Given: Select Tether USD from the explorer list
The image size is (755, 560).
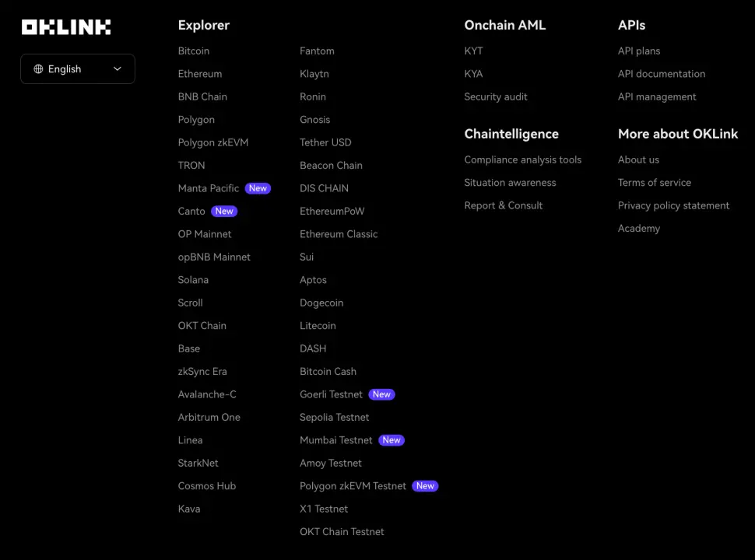Looking at the screenshot, I should point(325,143).
